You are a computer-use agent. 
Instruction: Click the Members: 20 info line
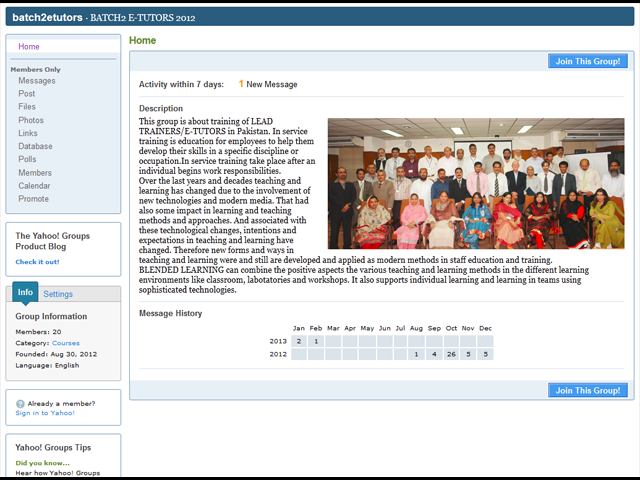38,332
